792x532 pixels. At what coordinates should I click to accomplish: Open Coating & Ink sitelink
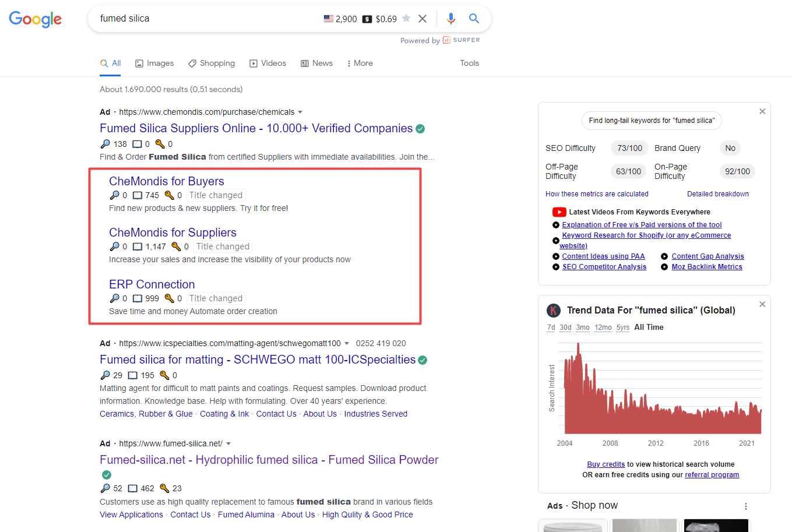pyautogui.click(x=224, y=414)
